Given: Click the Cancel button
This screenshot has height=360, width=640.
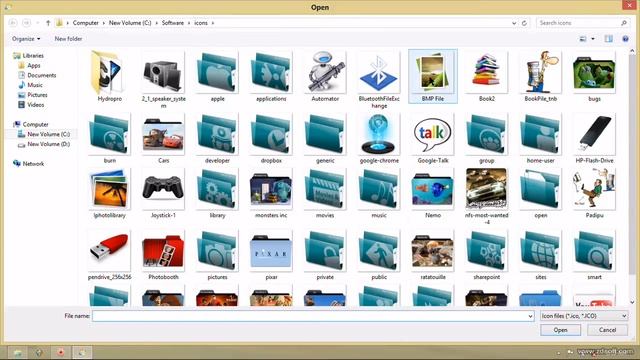Looking at the screenshot, I should pyautogui.click(x=607, y=330).
